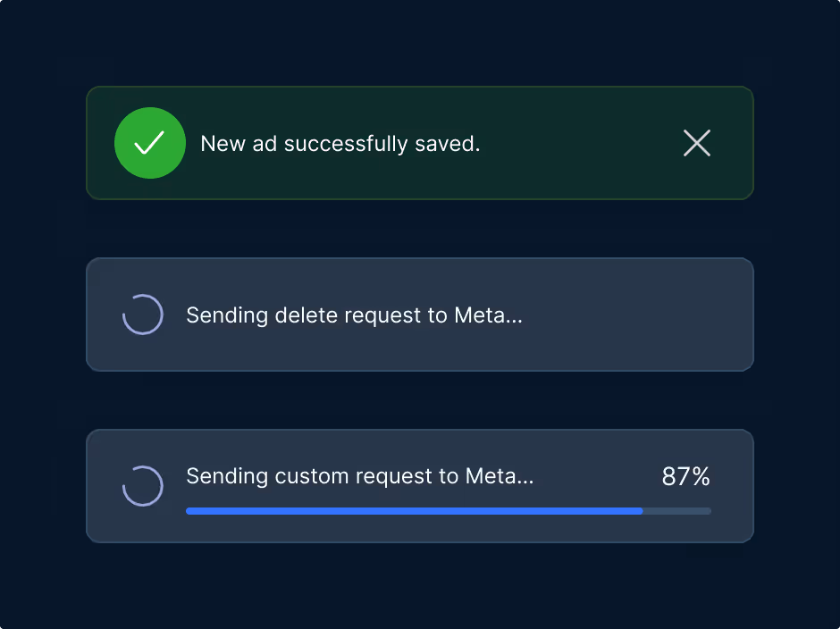Click the 'Sending custom request to Meta...' label

click(x=360, y=476)
